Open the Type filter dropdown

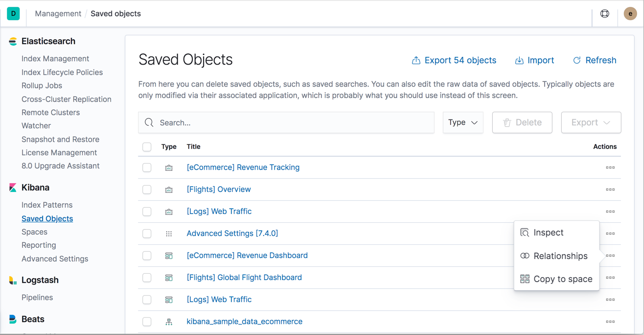coord(462,122)
